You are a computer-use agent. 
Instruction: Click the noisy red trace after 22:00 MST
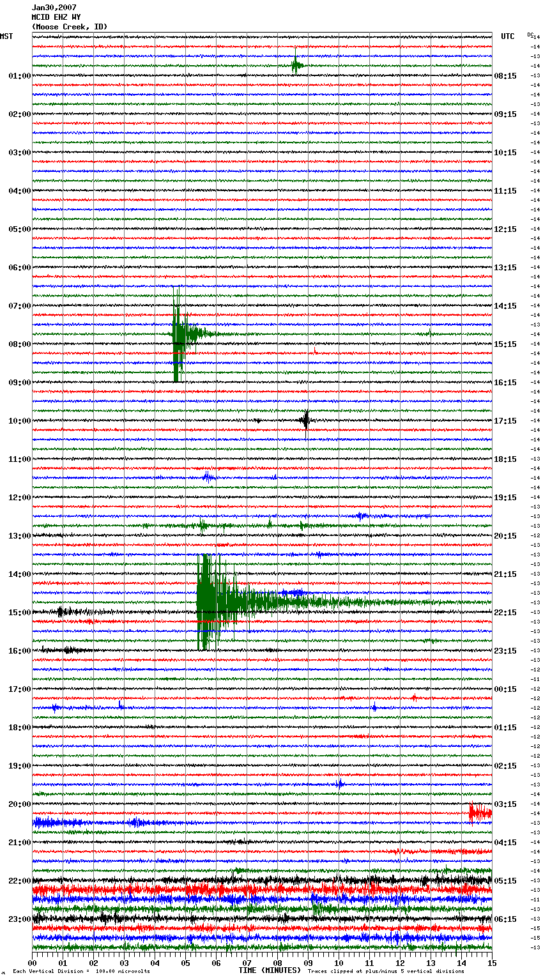pos(262,889)
